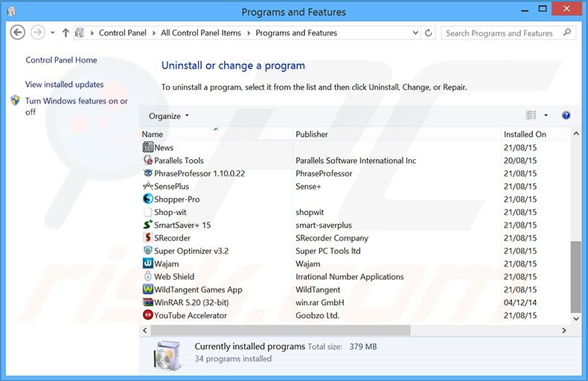Expand breadcrumb arrow before Control Panel
This screenshot has width=588, height=381.
[x=92, y=33]
